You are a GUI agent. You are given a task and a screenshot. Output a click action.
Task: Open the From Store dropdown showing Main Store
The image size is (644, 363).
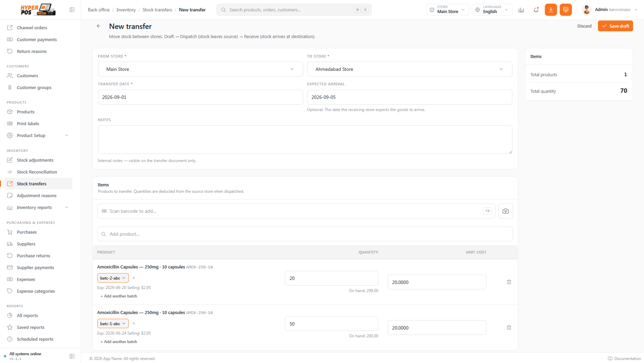tap(200, 69)
